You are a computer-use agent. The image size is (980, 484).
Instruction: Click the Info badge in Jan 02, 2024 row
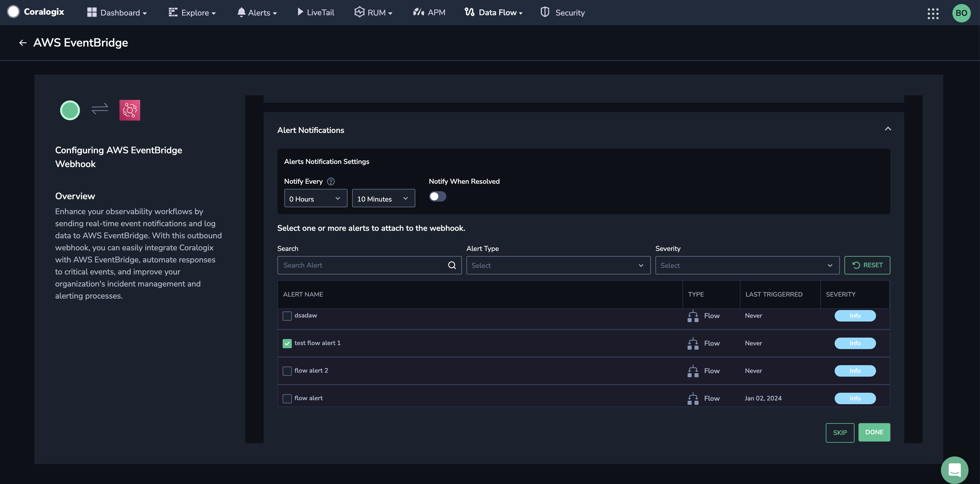(855, 398)
